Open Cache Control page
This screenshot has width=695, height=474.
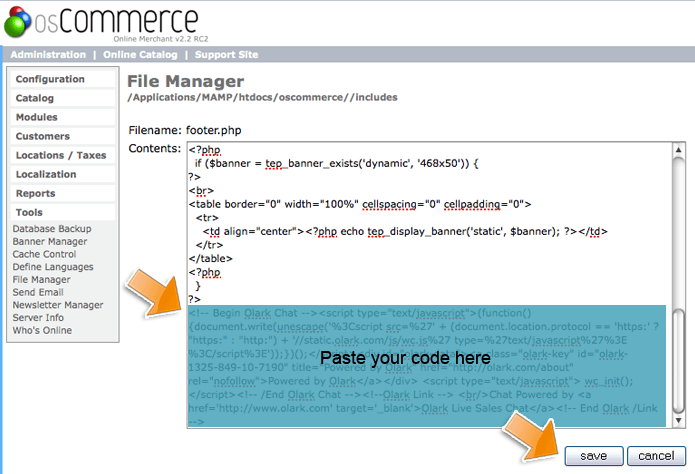click(x=43, y=254)
